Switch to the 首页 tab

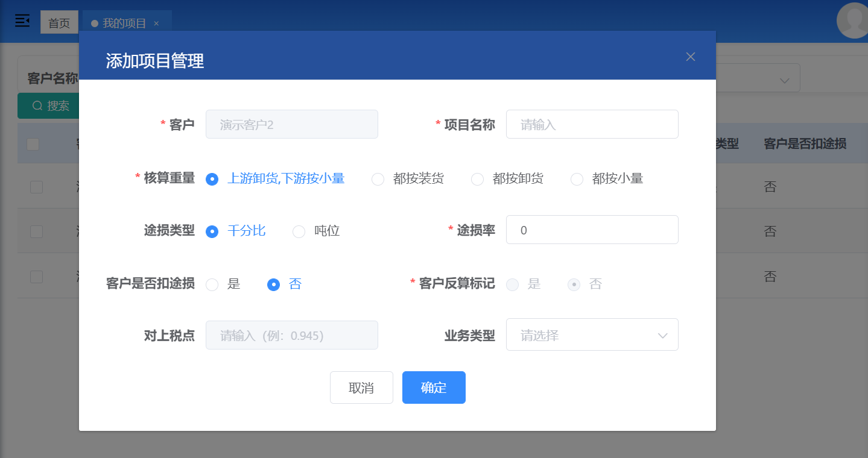(59, 23)
